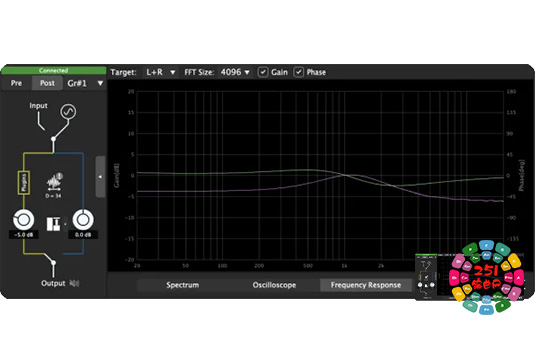Screen dimensions: 535x363
Task: Open the yellow Plugins box
Action: (24, 183)
